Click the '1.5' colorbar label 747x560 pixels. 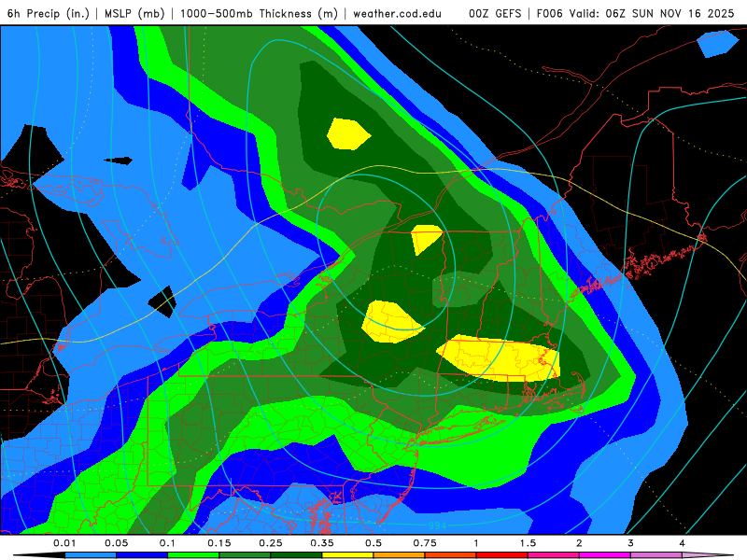[x=528, y=543]
